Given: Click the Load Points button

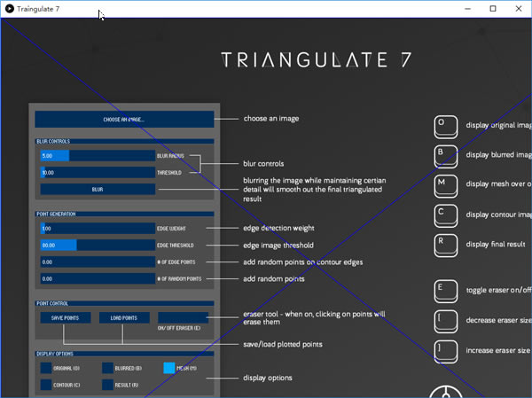Looking at the screenshot, I should tap(123, 316).
